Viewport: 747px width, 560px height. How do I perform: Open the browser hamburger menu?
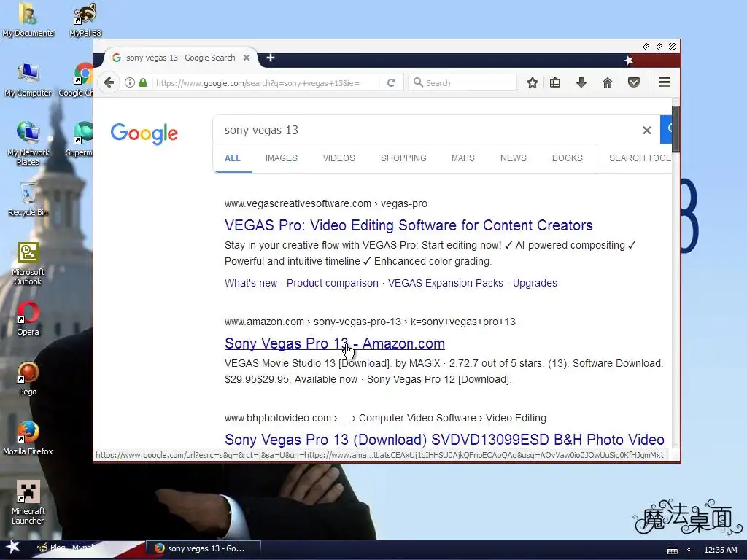pyautogui.click(x=665, y=82)
